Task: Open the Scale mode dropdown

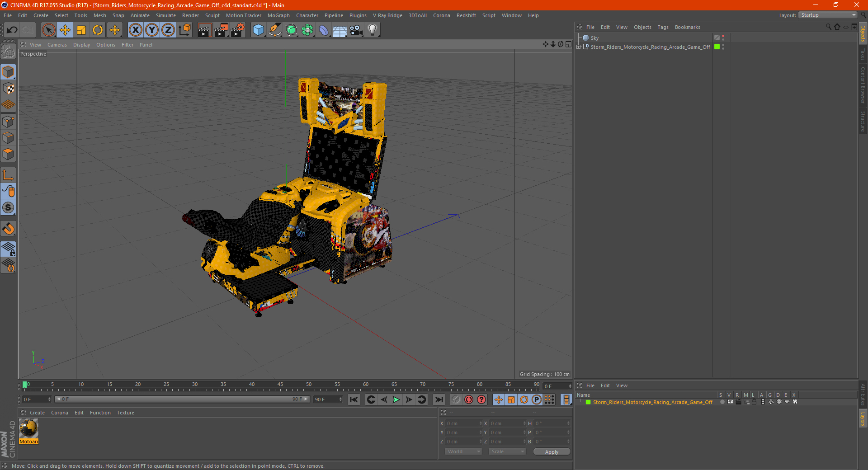Action: coord(507,451)
